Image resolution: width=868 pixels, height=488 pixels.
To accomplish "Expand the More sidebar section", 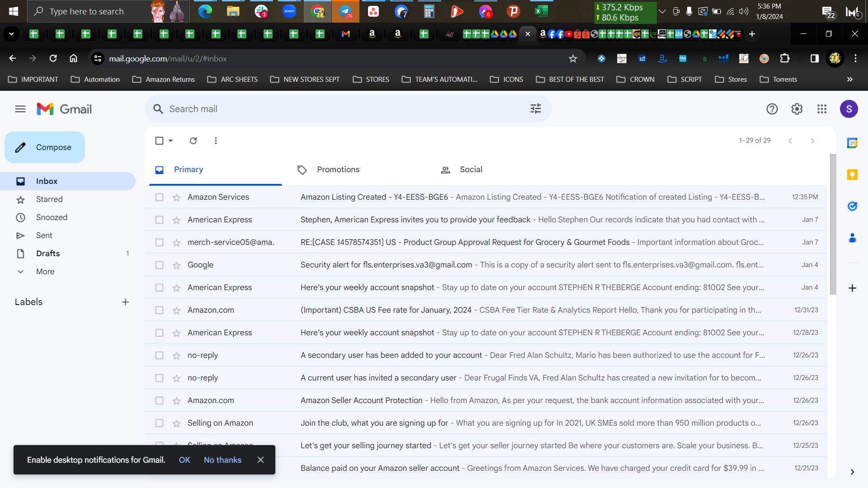I will click(45, 272).
